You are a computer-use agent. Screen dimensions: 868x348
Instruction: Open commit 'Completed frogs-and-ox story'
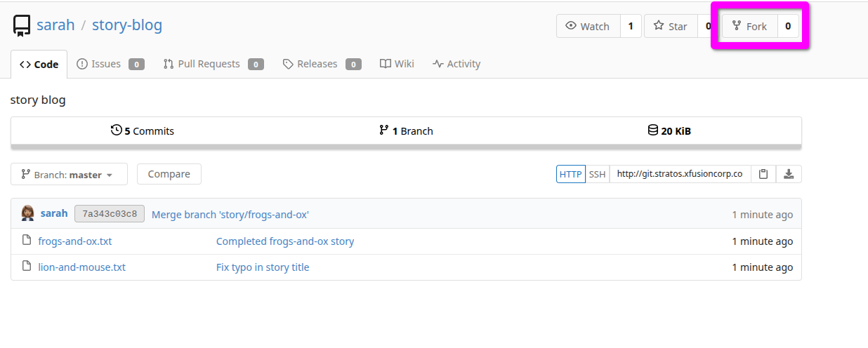coord(285,241)
